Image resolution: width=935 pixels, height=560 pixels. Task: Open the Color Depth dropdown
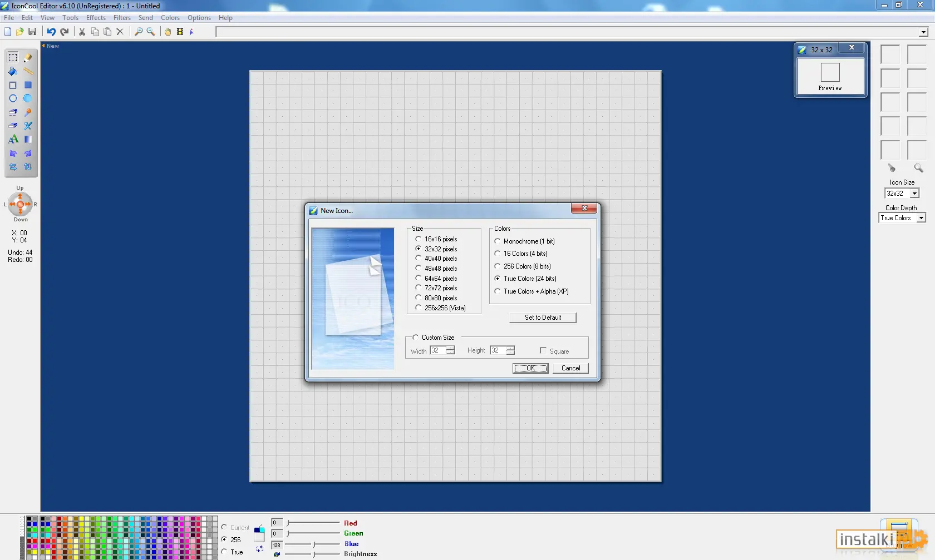tap(921, 218)
